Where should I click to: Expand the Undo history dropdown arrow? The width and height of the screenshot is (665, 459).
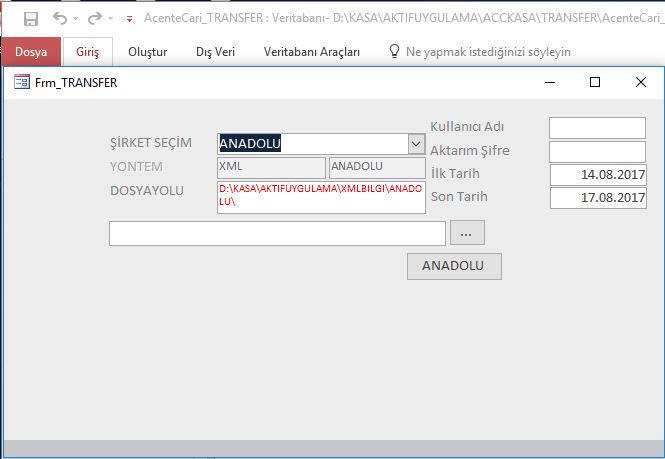tap(75, 19)
